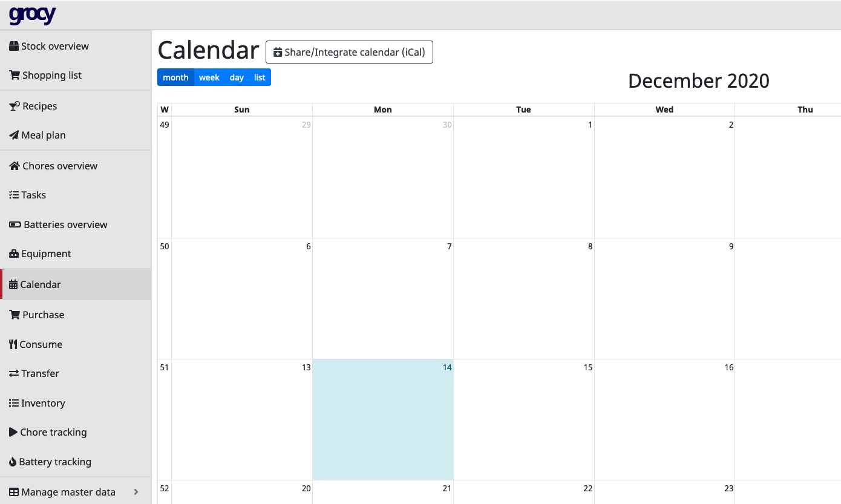
Task: Open the Equipment page
Action: pyautogui.click(x=45, y=254)
